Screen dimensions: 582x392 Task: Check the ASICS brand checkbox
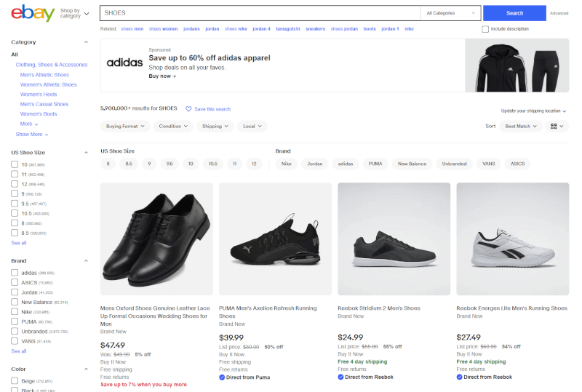(15, 282)
